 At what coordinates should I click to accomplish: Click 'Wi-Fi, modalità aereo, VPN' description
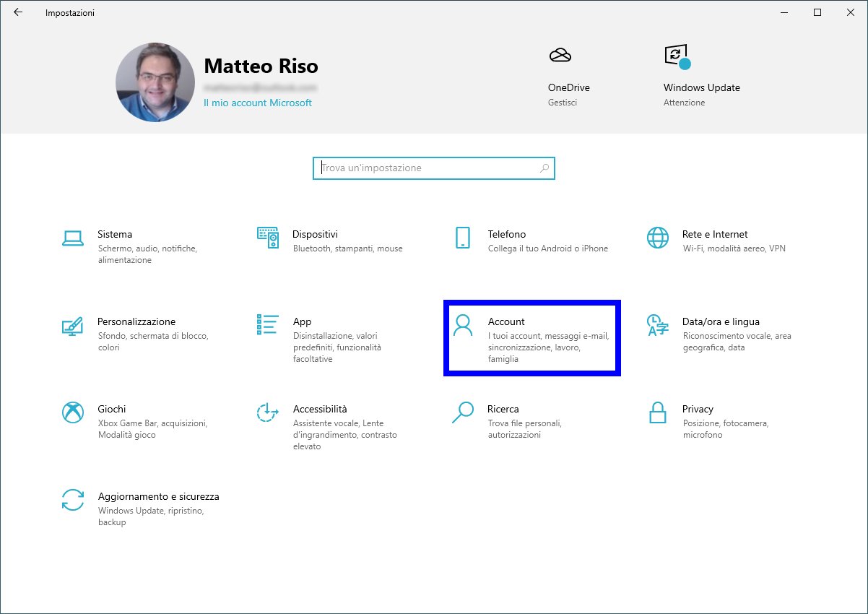click(734, 248)
